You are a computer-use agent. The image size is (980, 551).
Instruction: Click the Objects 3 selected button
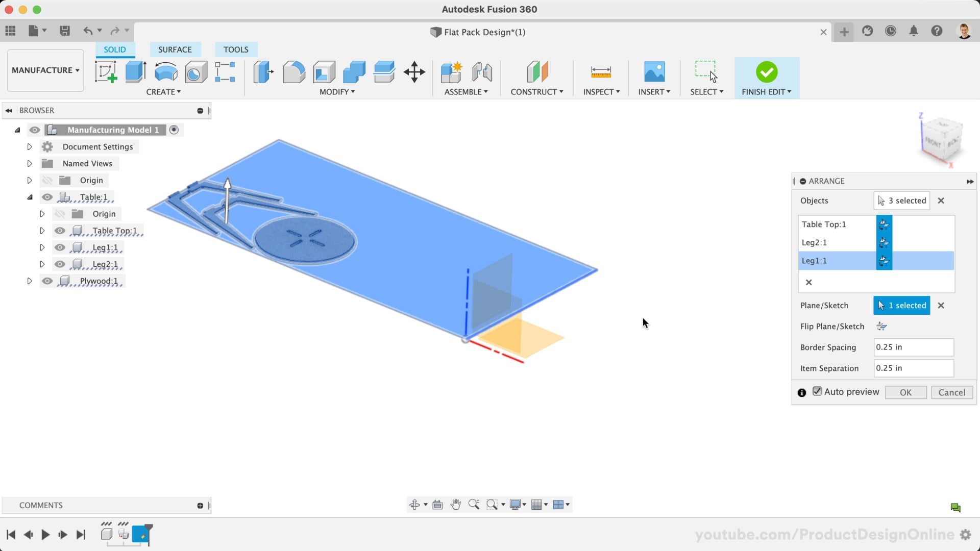(902, 201)
